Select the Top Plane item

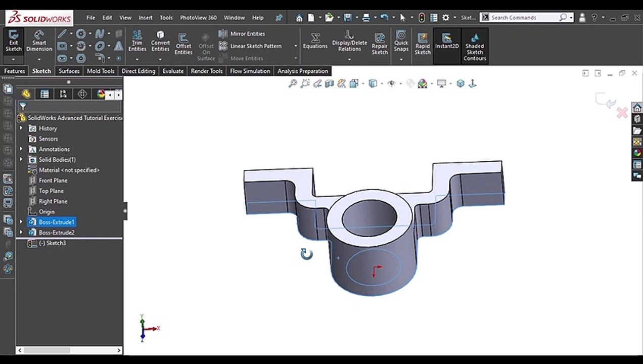(x=51, y=191)
